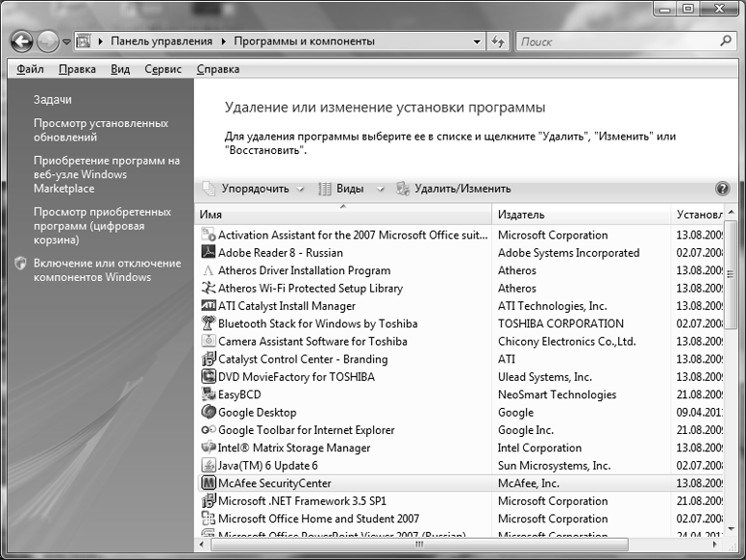Select EasyBCD program name
Image resolution: width=746 pixels, height=560 pixels.
[x=239, y=394]
